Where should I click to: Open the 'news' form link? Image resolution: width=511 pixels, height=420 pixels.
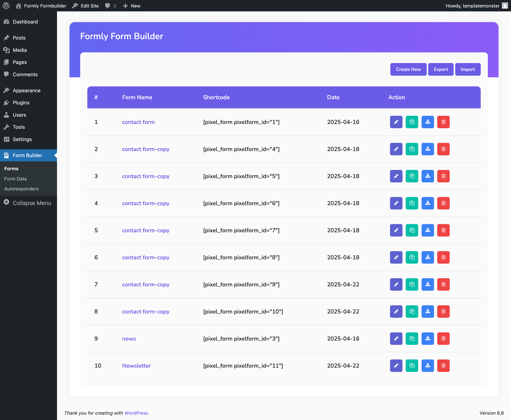129,339
